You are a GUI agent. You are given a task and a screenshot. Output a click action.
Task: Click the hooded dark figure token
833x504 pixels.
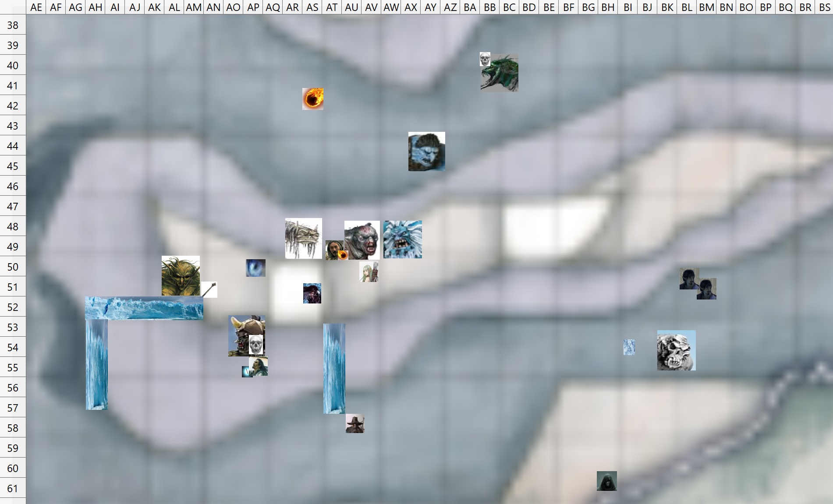607,481
